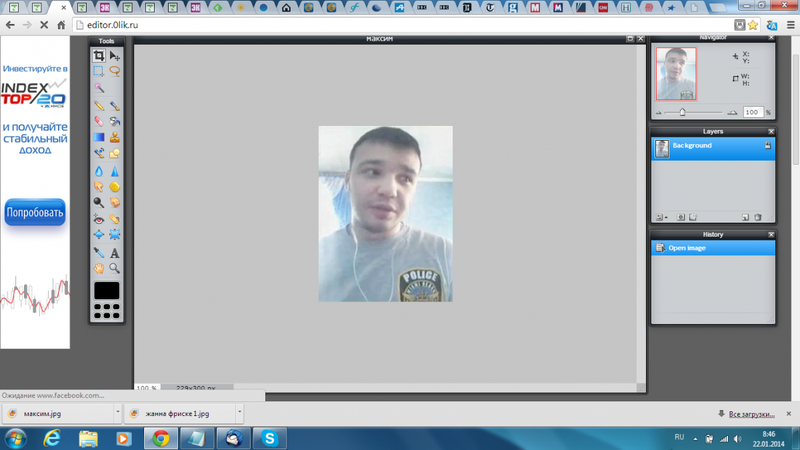Select the Zoom magnifier tool

coord(115,268)
